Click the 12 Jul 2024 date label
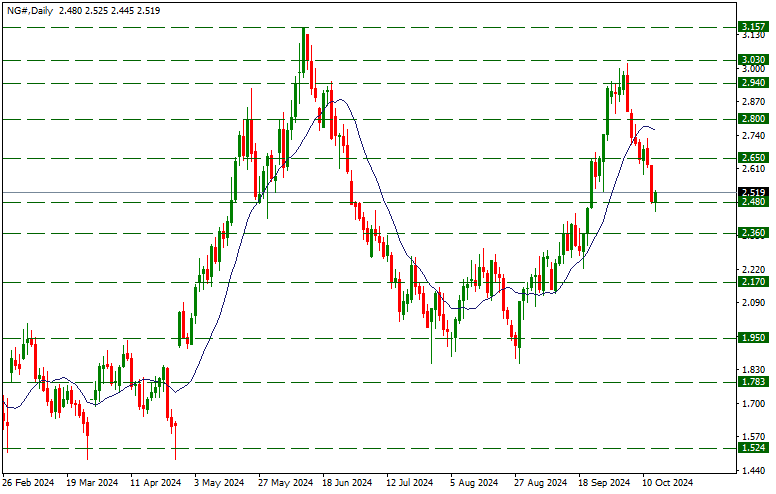This screenshot has height=494, width=776. (410, 482)
